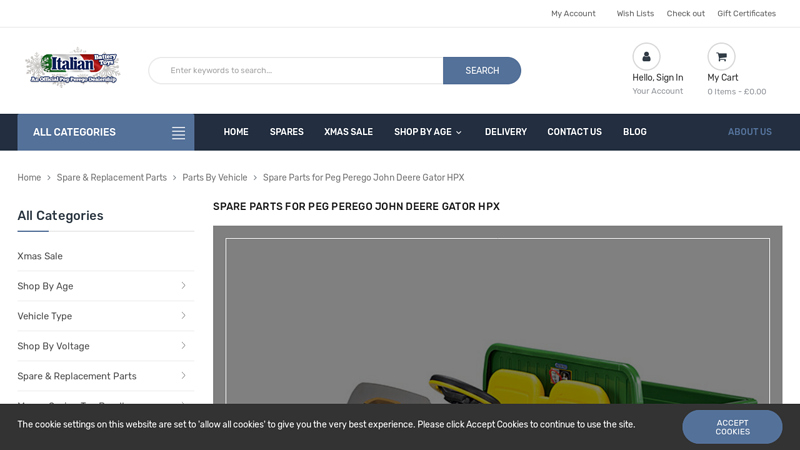Open the Xmas Sale navigation item

348,132
